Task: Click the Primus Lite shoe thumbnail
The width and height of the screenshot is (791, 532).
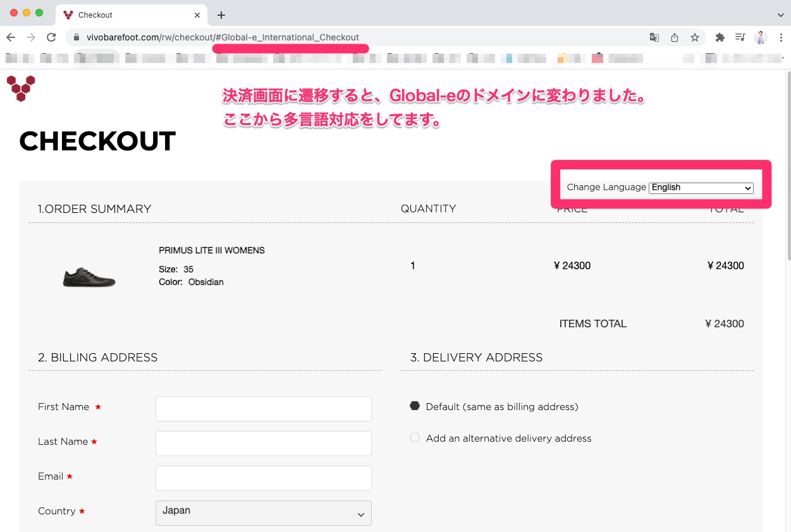Action: (x=89, y=277)
